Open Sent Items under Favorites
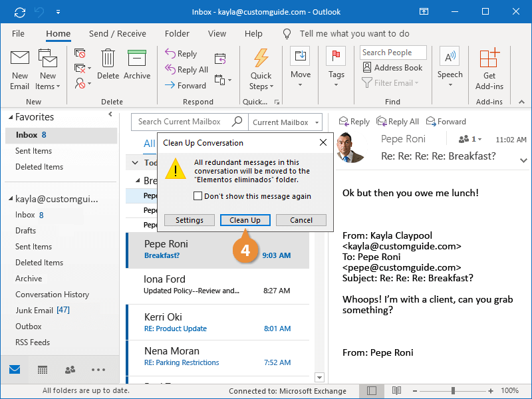The image size is (532, 399). 33,151
